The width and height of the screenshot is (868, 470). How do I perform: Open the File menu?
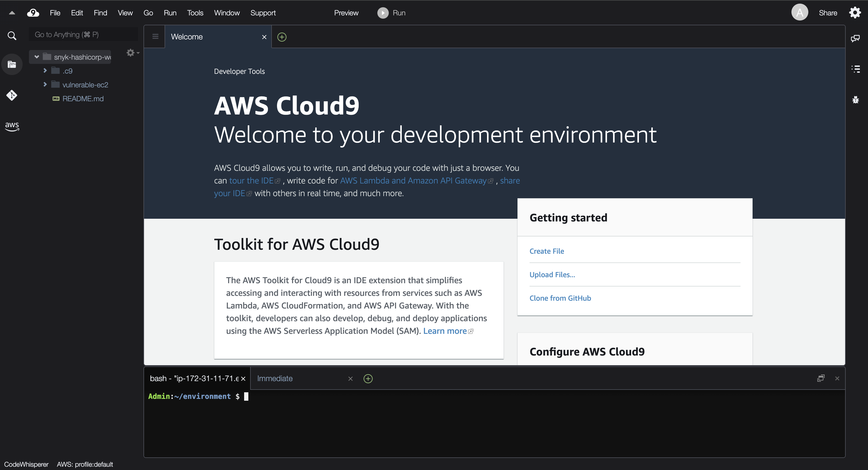[x=55, y=13]
